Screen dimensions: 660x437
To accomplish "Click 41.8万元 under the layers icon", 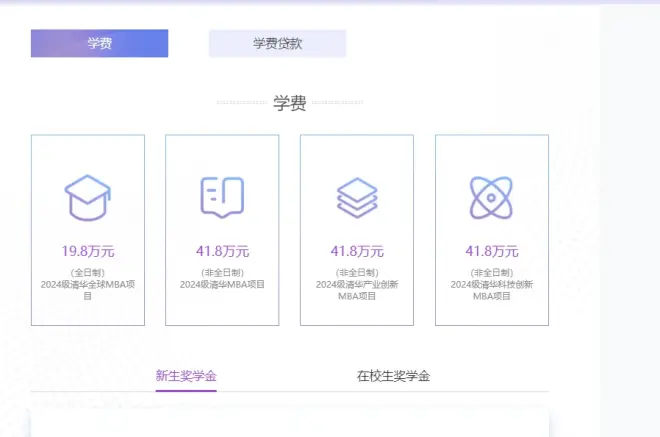I will point(357,251).
